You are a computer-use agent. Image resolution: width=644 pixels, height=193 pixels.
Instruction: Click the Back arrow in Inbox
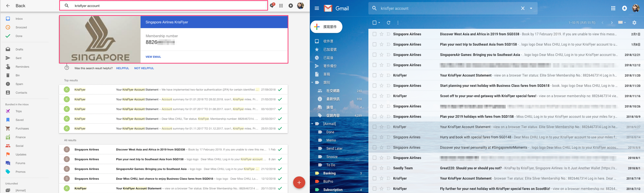point(8,6)
